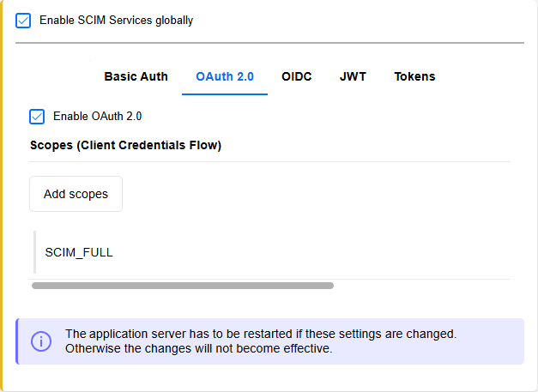The width and height of the screenshot is (538, 392).
Task: Click the info icon in the restart notice
Action: click(41, 341)
